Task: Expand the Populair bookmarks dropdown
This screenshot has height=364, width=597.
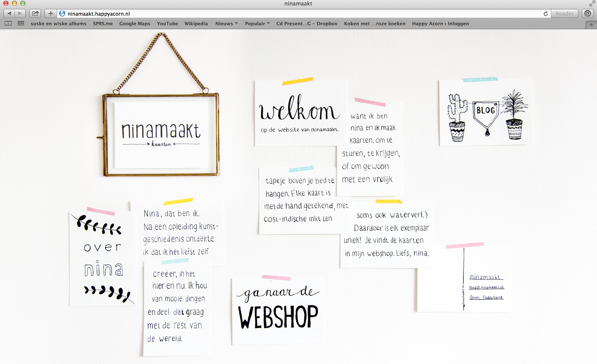Action: 257,23
